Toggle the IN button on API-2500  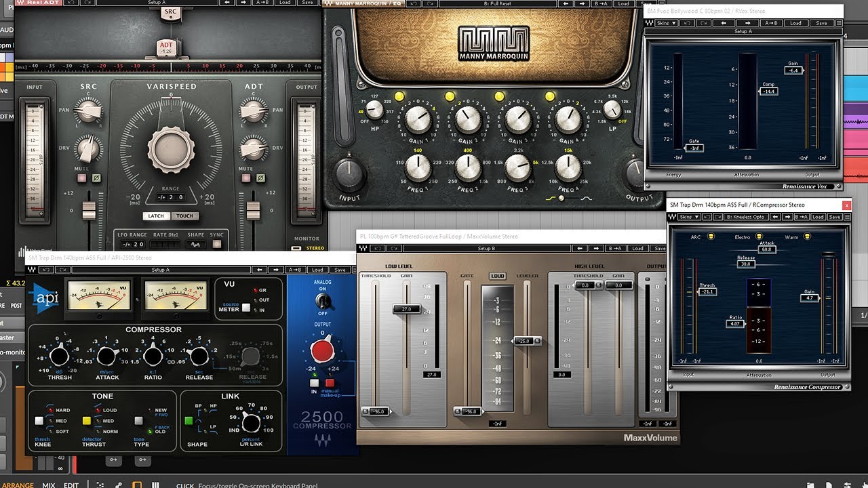point(314,383)
